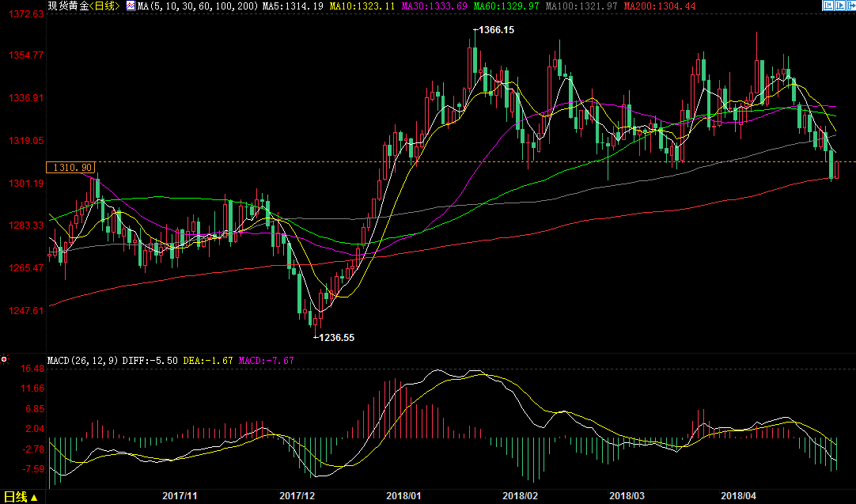The height and width of the screenshot is (504, 856).
Task: Click the red sun marker beside MACD panel
Action: (4, 360)
